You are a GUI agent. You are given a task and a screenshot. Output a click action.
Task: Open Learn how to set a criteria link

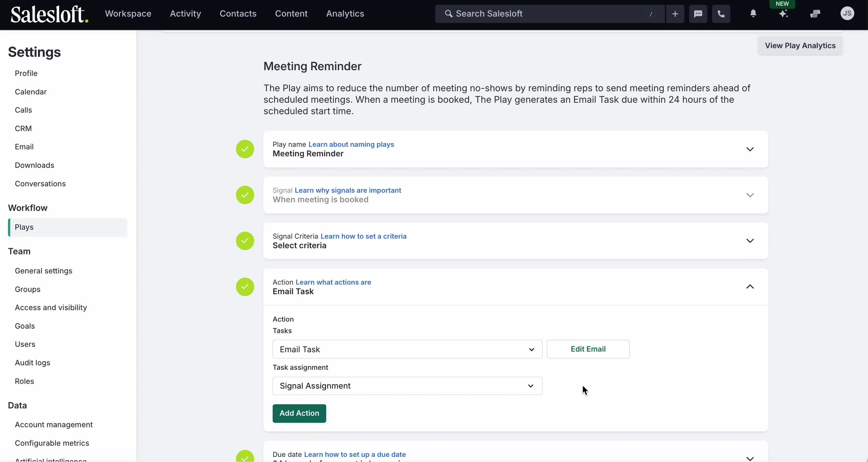(363, 236)
